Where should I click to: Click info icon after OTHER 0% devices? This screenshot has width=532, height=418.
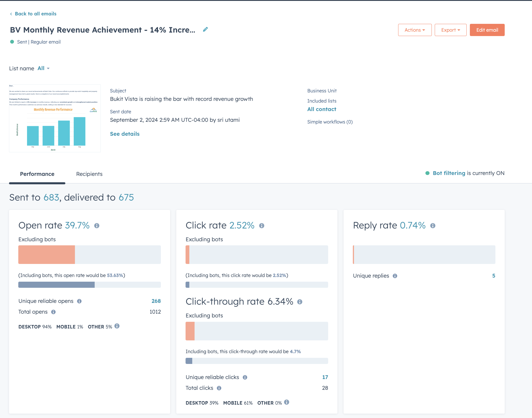click(287, 402)
